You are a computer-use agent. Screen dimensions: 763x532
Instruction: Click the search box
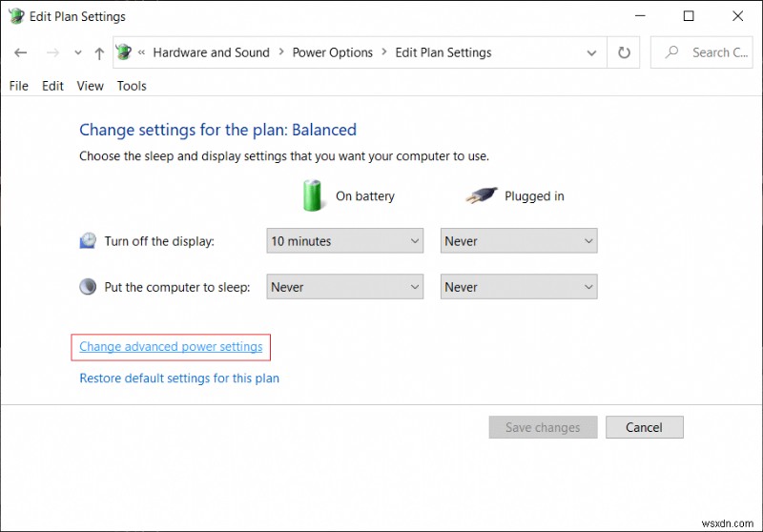(706, 52)
